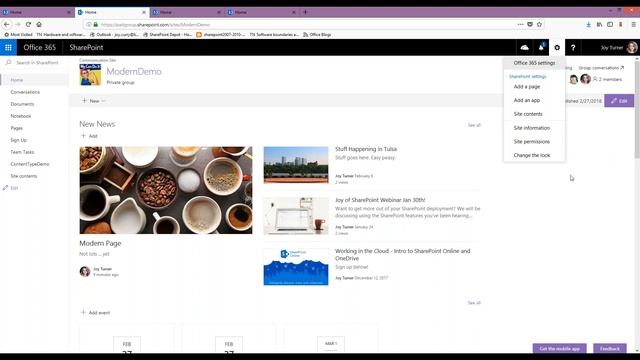This screenshot has width=640, height=360.
Task: Open new browser tab with plus
Action: (x=305, y=12)
